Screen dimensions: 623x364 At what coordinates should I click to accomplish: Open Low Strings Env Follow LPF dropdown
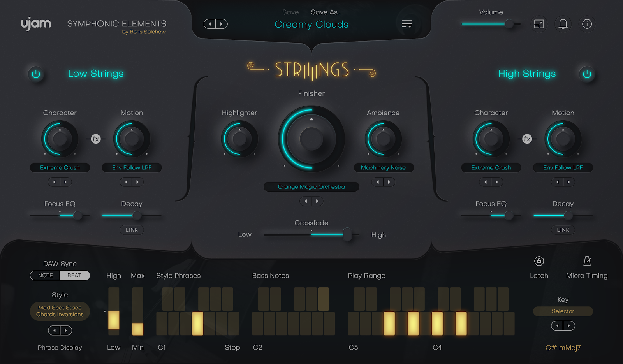pos(132,167)
